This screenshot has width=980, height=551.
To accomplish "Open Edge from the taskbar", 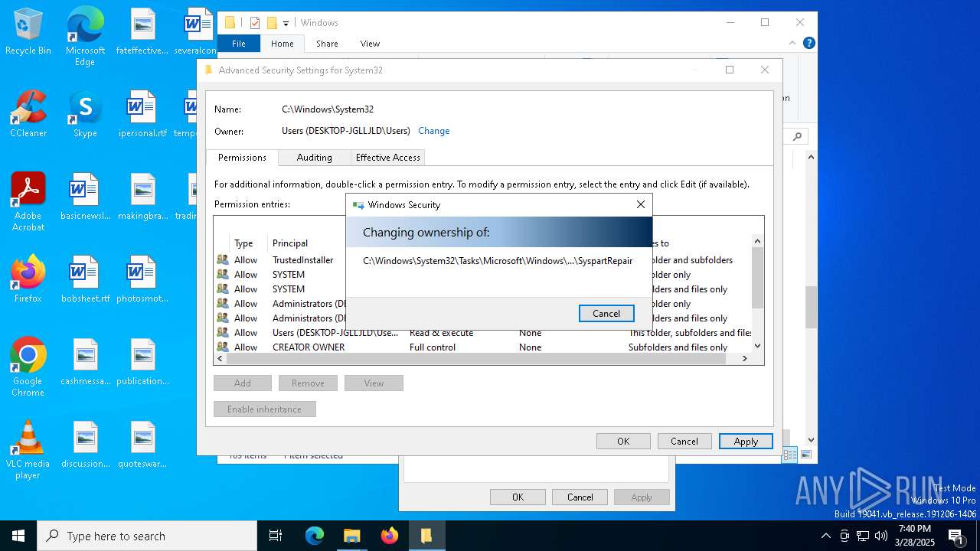I will [315, 536].
